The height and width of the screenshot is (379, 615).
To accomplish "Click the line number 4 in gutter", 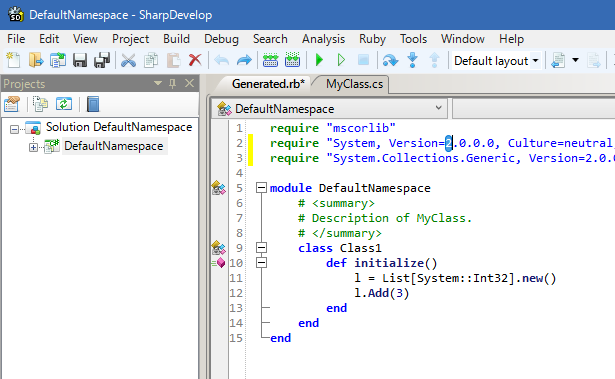I will [239, 173].
